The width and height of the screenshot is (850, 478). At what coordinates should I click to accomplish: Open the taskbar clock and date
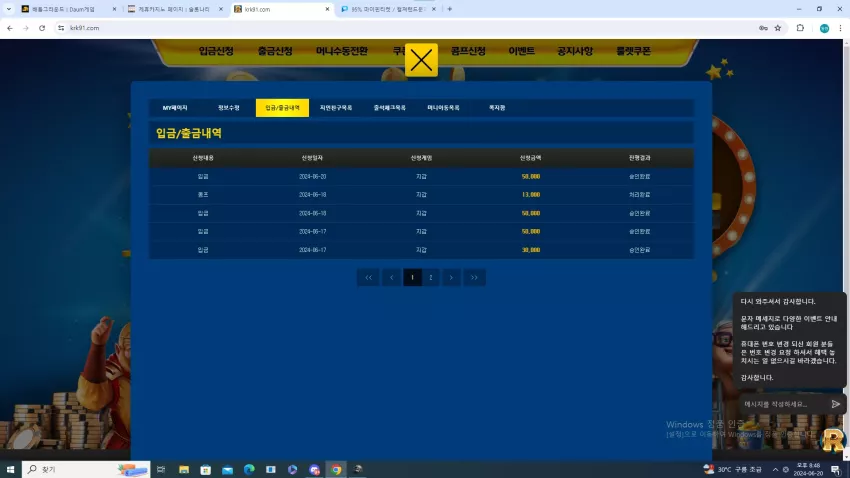pyautogui.click(x=808, y=469)
